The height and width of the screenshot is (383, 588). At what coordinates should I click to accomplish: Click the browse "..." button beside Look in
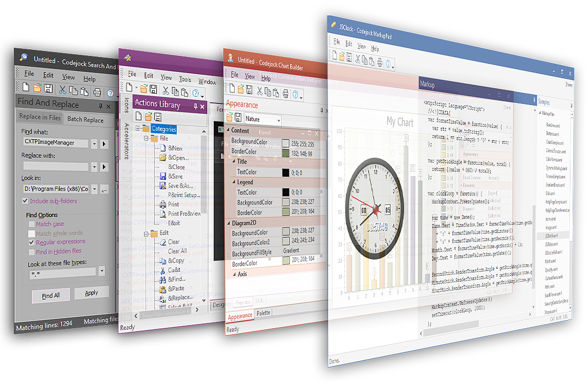click(x=104, y=190)
